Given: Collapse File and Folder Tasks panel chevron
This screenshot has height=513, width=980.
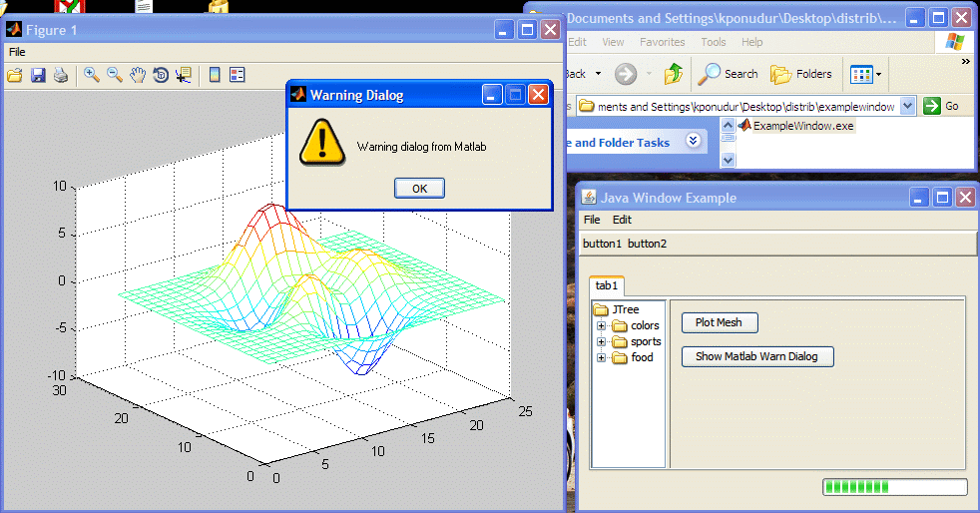Looking at the screenshot, I should coord(693,141).
